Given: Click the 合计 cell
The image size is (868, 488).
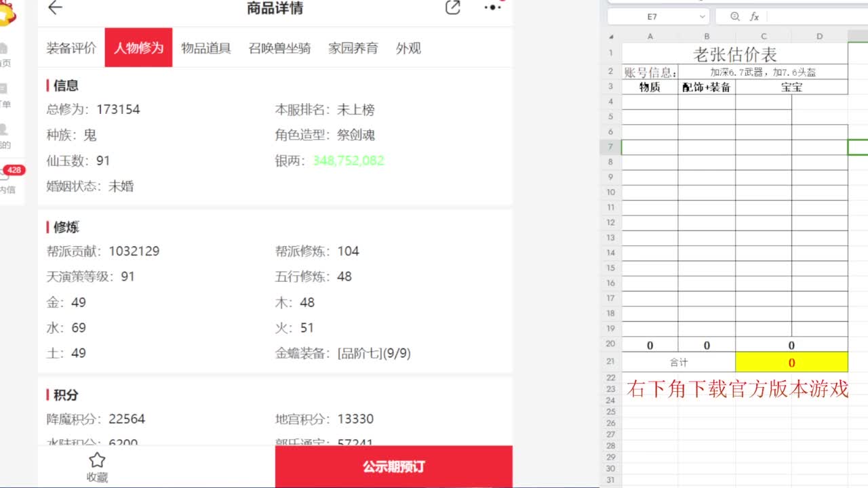Looking at the screenshot, I should click(x=679, y=363).
